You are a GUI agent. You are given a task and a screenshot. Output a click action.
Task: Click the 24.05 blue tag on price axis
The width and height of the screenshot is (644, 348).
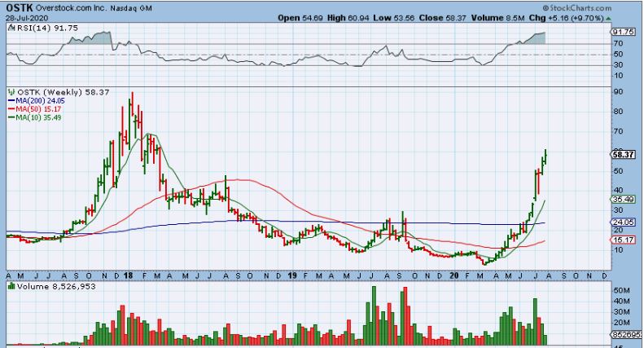click(624, 222)
